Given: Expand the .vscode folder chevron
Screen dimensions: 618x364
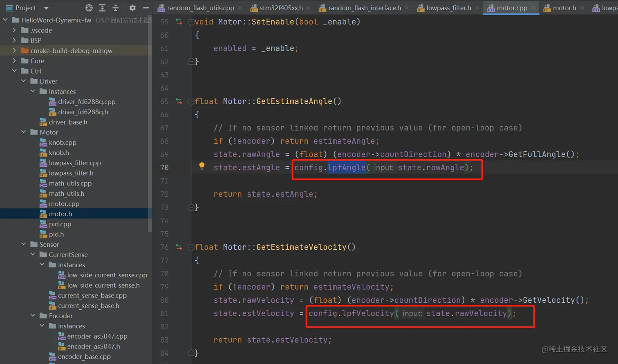Looking at the screenshot, I should pyautogui.click(x=14, y=30).
